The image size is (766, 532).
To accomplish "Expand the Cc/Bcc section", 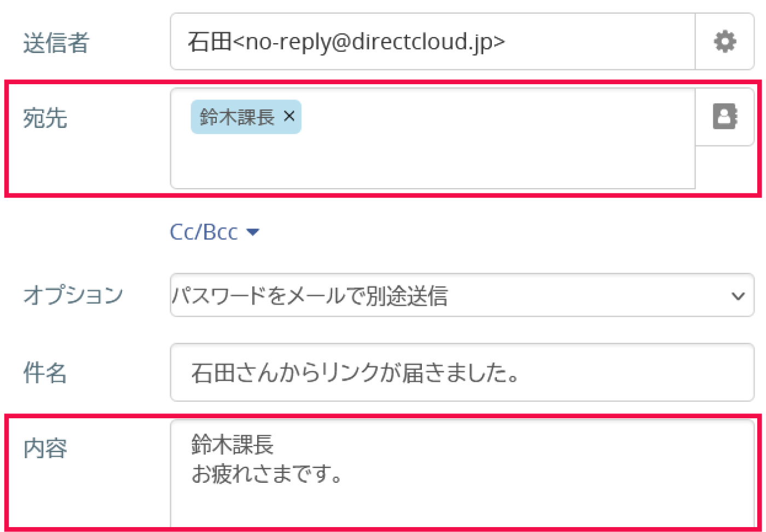I will click(214, 231).
